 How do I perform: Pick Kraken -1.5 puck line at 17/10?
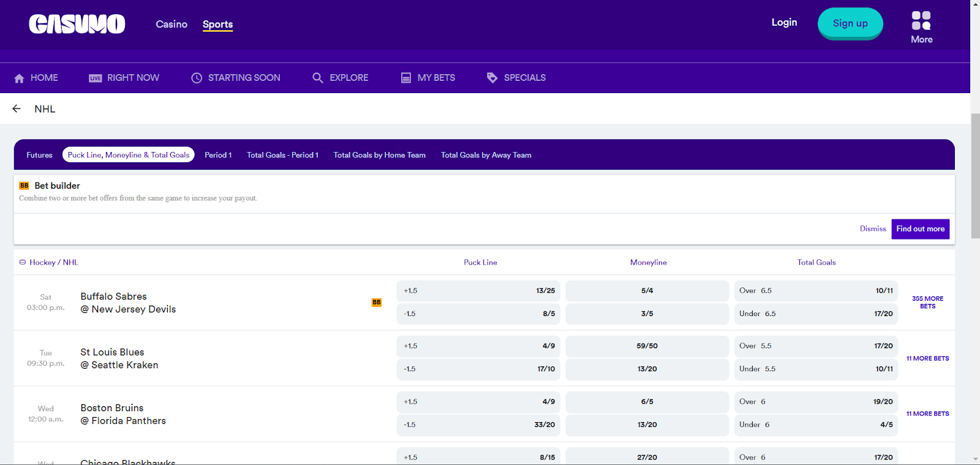[479, 369]
